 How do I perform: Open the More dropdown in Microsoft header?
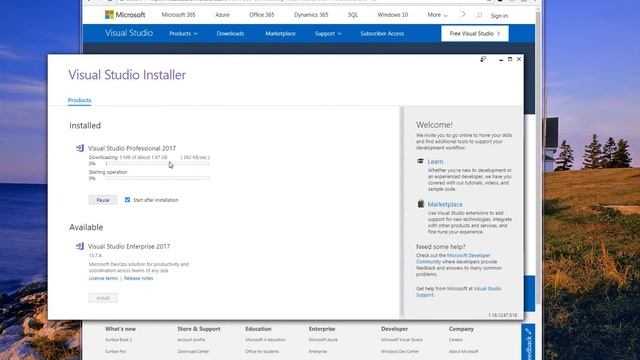[437, 15]
